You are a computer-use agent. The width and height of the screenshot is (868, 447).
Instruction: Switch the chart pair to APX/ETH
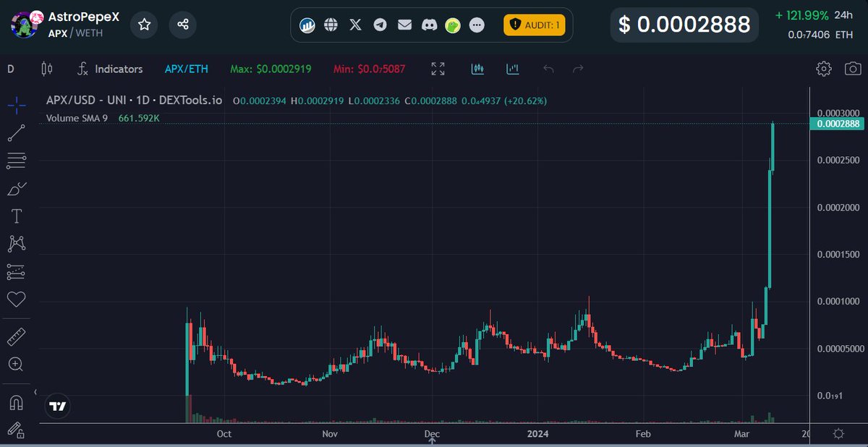click(x=187, y=69)
